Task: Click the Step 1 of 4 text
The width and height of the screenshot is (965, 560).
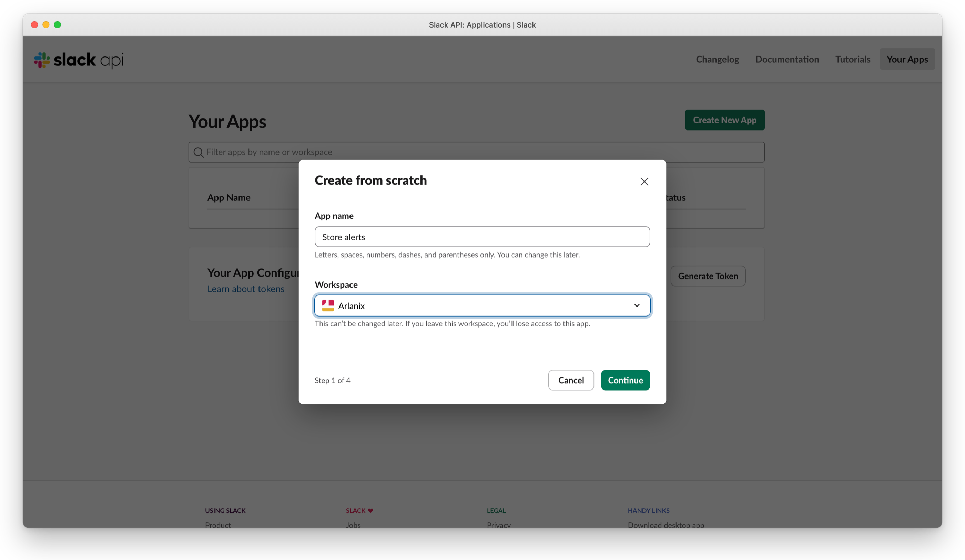Action: click(x=332, y=381)
